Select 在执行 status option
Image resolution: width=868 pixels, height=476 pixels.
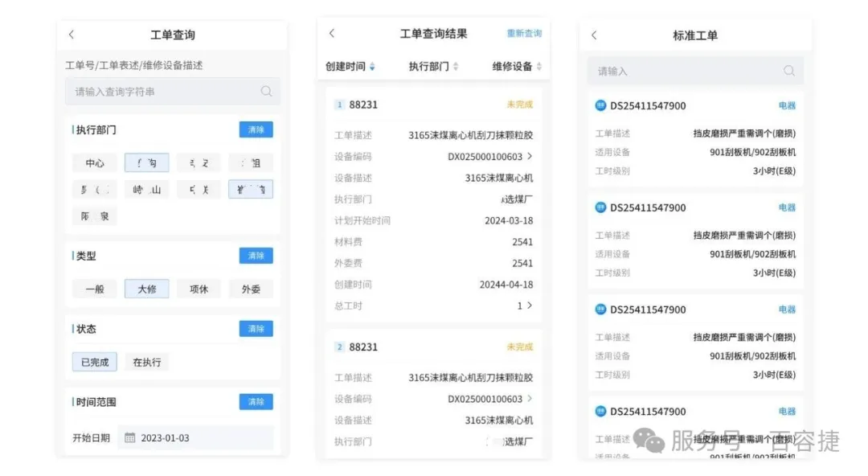tap(146, 362)
